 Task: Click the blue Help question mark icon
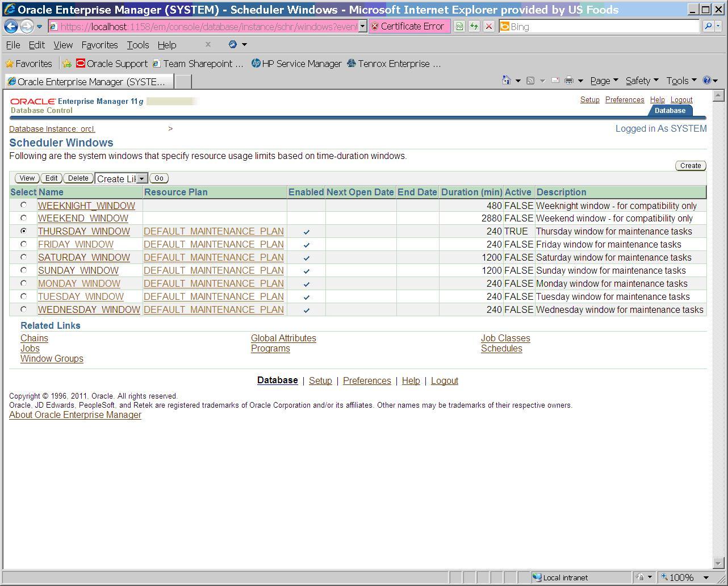coord(707,81)
